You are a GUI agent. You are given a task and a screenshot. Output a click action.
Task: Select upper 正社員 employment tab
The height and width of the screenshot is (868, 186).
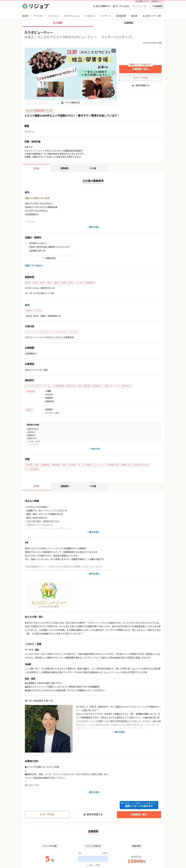coord(36,168)
